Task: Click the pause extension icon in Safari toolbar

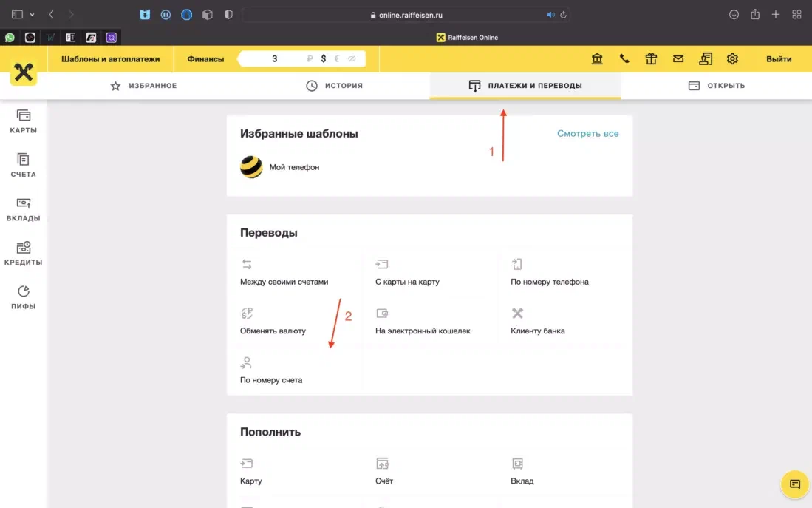Action: coord(166,15)
